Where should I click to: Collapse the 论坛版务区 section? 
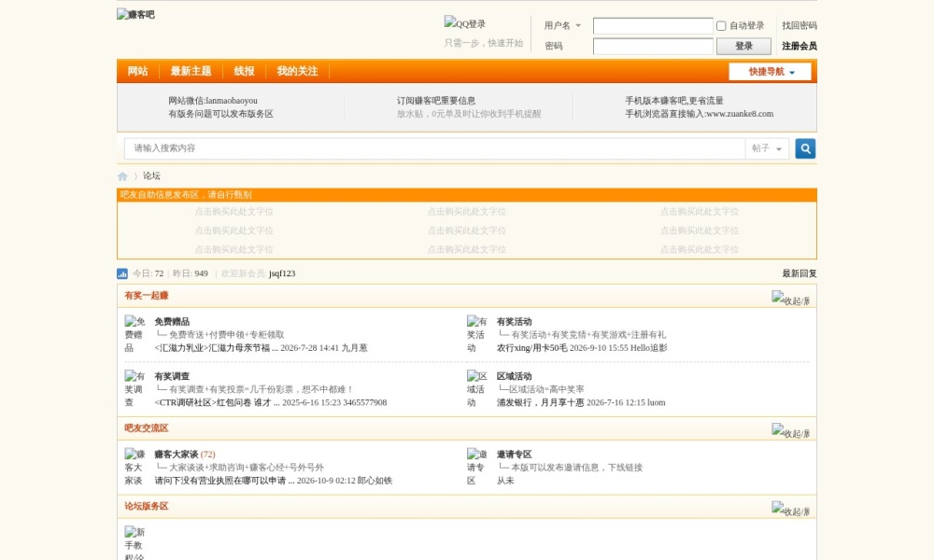790,509
